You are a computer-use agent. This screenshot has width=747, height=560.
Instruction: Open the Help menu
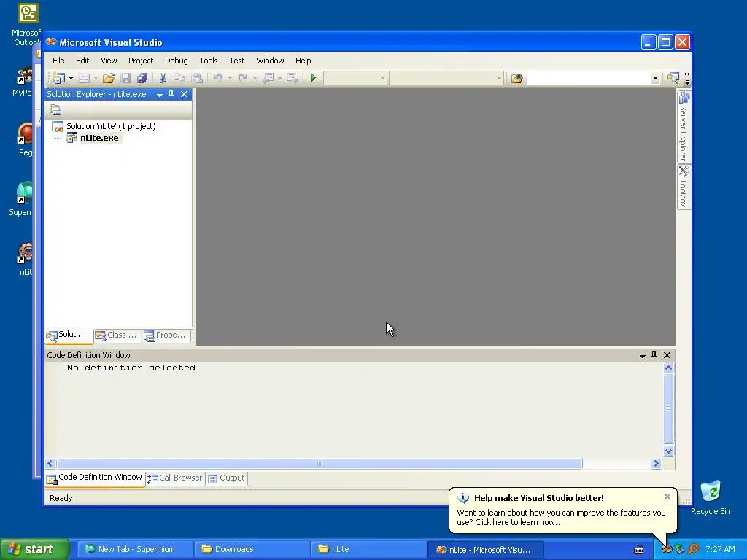point(303,61)
